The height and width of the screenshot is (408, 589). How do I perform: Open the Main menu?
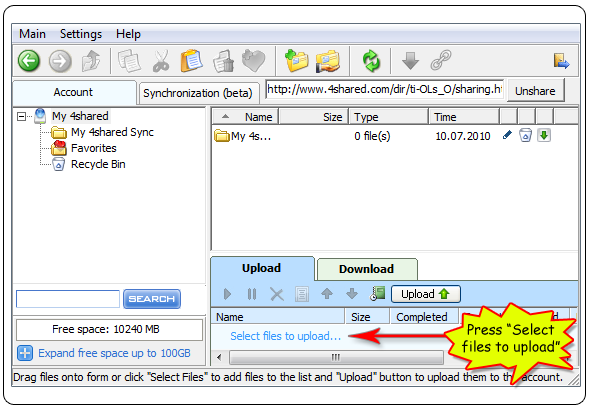tap(32, 34)
